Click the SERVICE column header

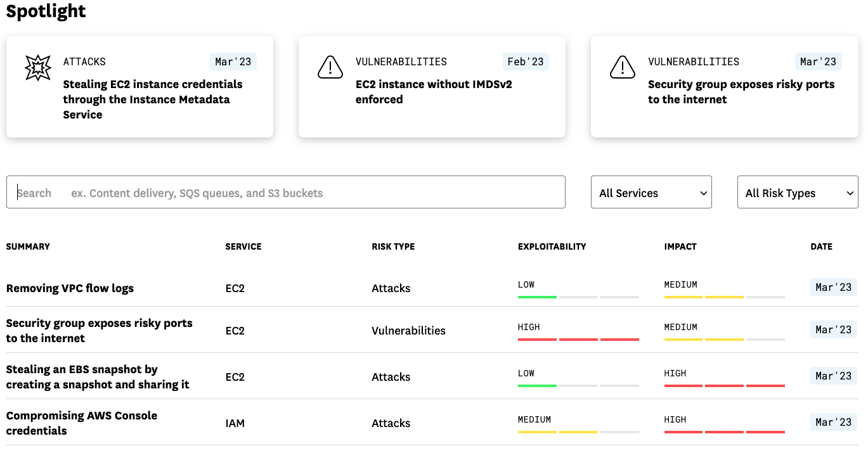[243, 246]
